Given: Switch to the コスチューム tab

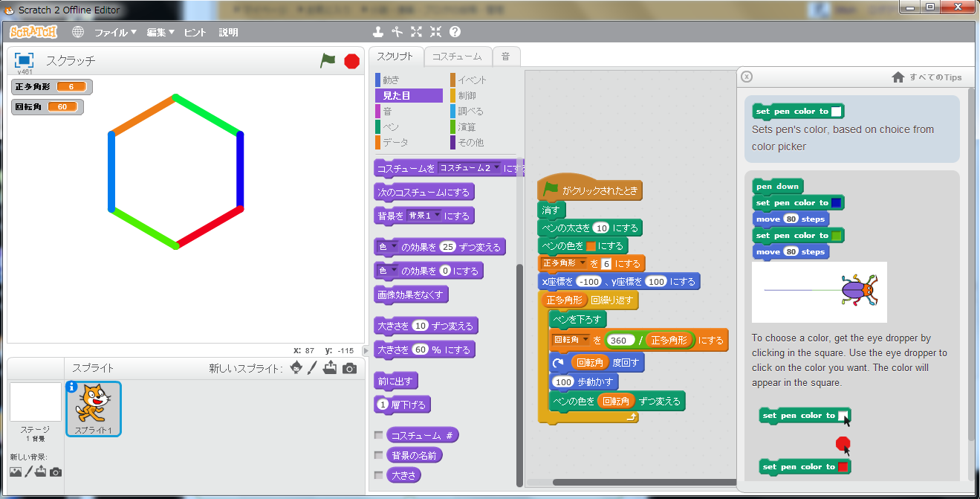Looking at the screenshot, I should pos(458,57).
